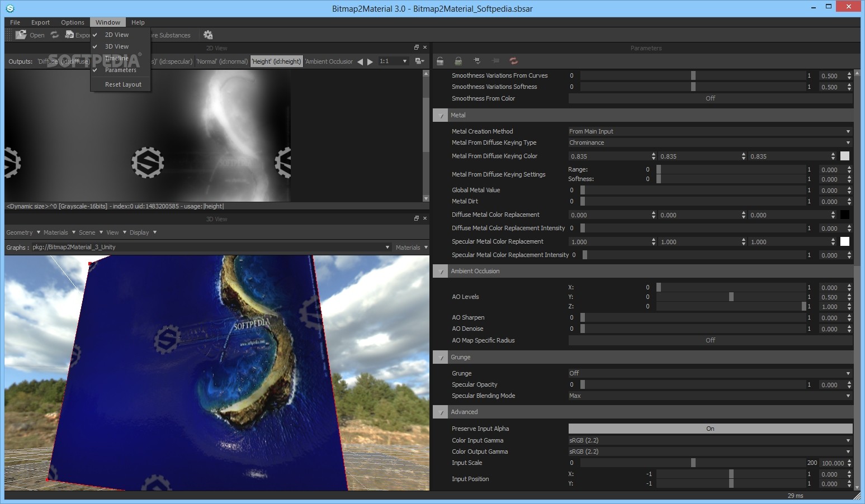Screen dimensions: 865x504
Task: Collapse the Metal section
Action: click(441, 116)
